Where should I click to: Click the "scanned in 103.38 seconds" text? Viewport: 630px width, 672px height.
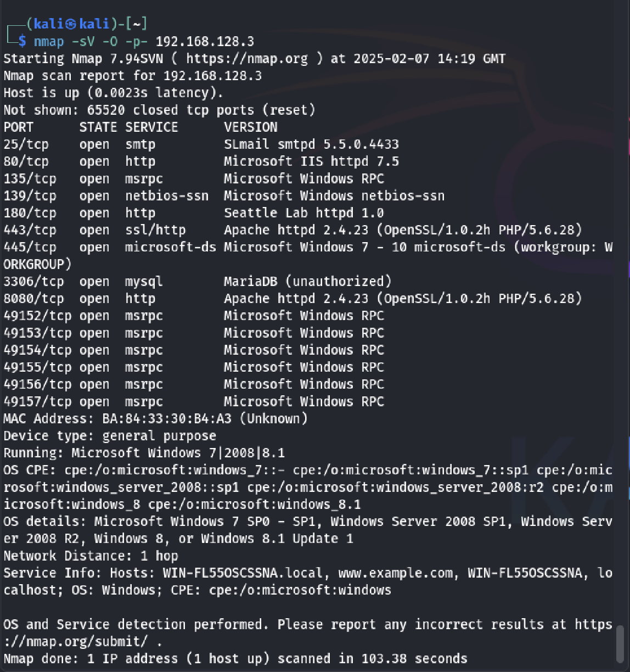click(x=372, y=658)
